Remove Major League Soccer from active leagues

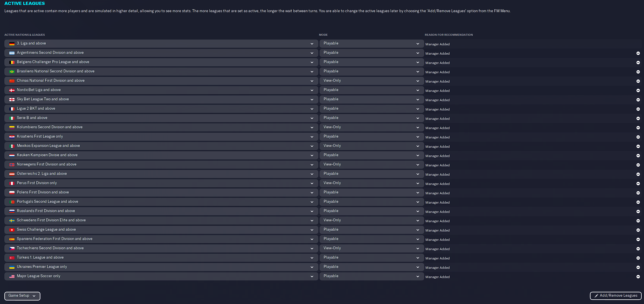[638, 277]
